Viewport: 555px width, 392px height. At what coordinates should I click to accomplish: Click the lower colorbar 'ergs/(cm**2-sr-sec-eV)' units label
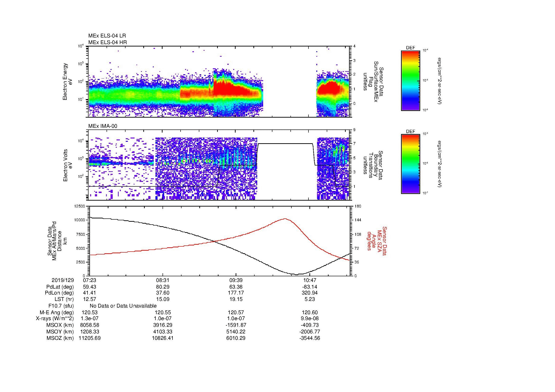pos(439,165)
